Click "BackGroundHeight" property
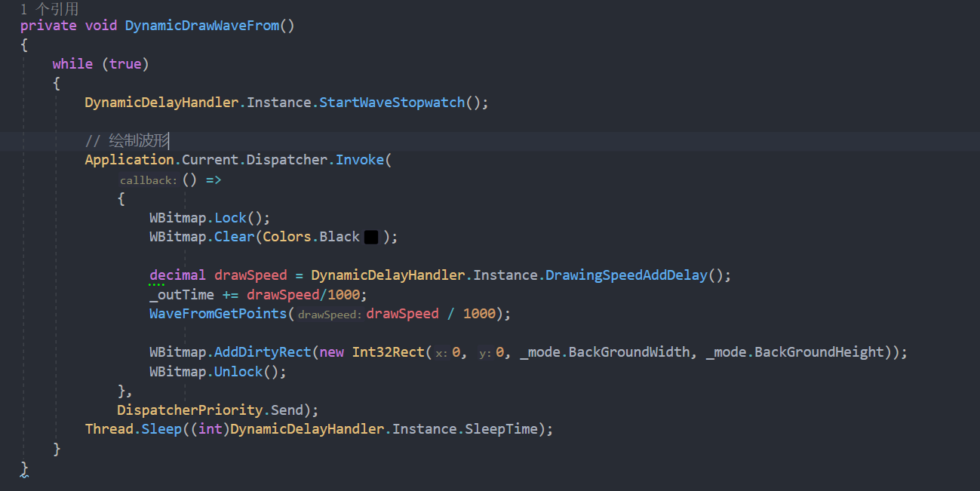The height and width of the screenshot is (491, 980). (819, 352)
